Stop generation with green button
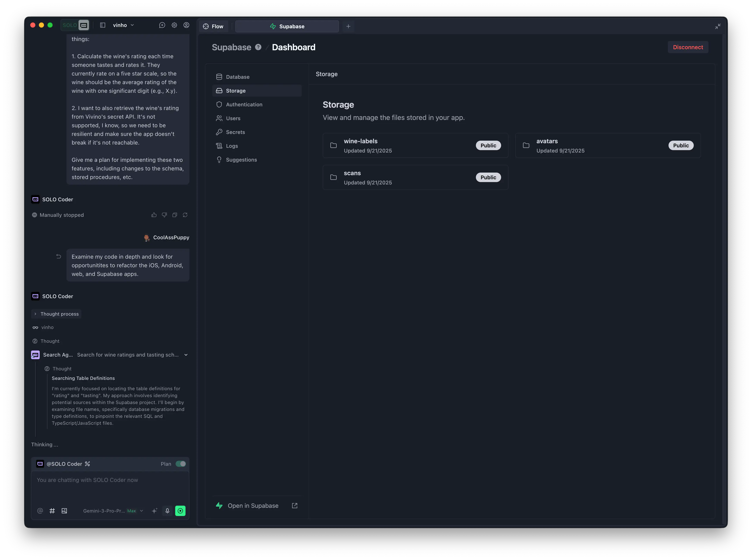 click(180, 511)
